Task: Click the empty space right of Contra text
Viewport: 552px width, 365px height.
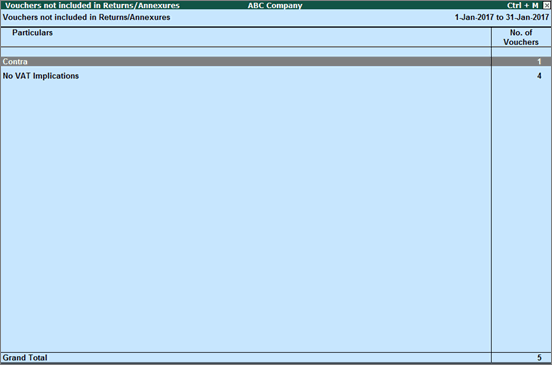Action: pos(259,62)
